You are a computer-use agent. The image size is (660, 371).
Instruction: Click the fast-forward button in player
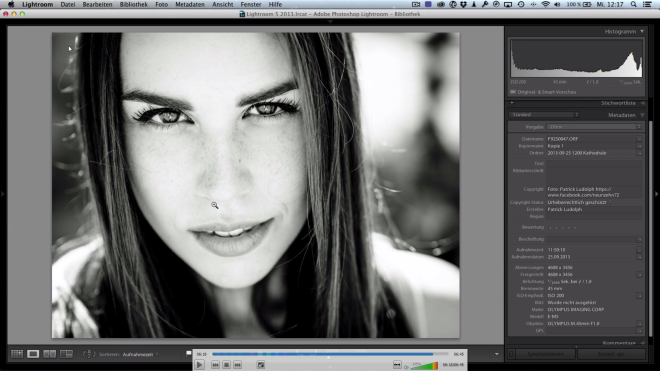(x=237, y=365)
